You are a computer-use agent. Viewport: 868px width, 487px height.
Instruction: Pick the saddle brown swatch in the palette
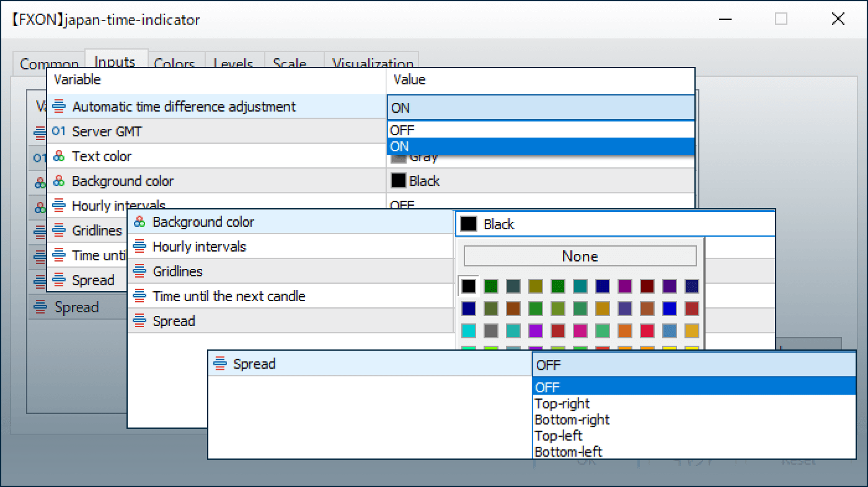pyautogui.click(x=513, y=308)
